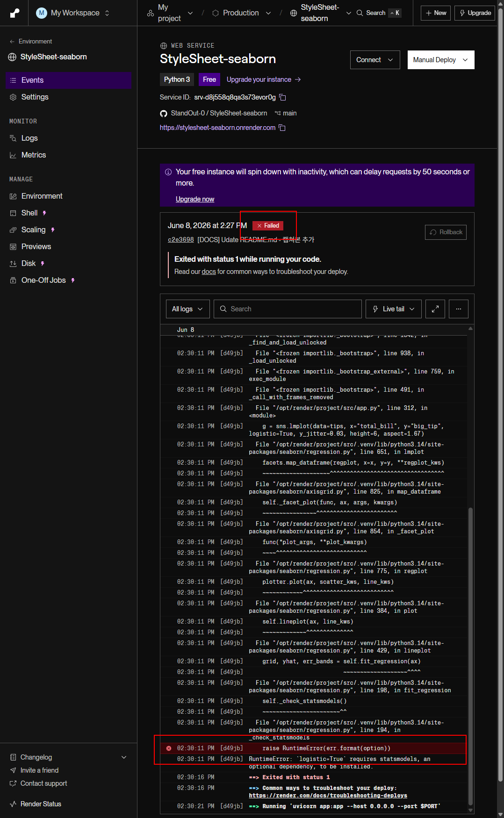Open the docs link for troubleshooting
The width and height of the screenshot is (504, 818).
point(209,272)
